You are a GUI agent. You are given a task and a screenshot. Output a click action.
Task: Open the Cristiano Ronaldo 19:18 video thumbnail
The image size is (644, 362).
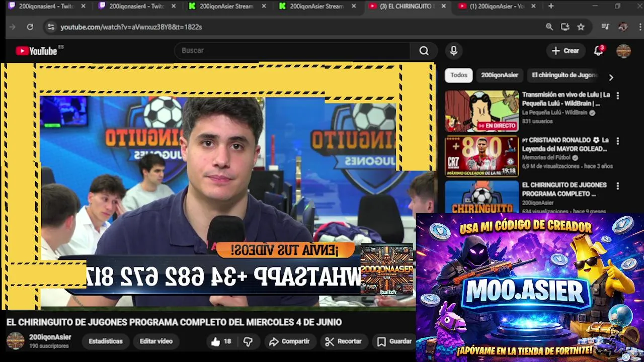click(x=481, y=156)
